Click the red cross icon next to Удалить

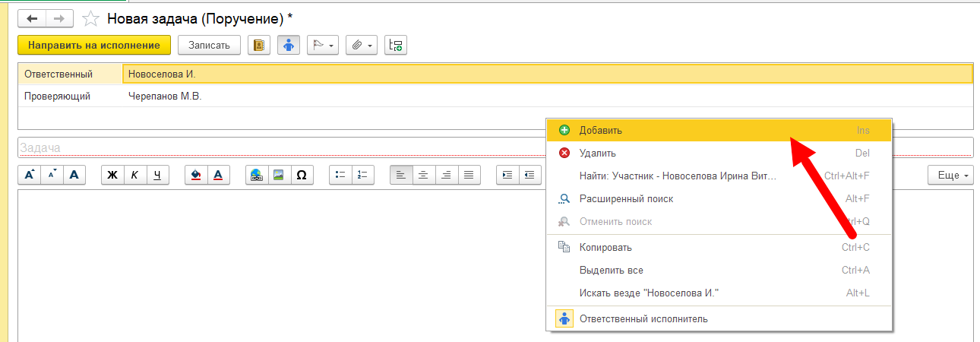564,154
